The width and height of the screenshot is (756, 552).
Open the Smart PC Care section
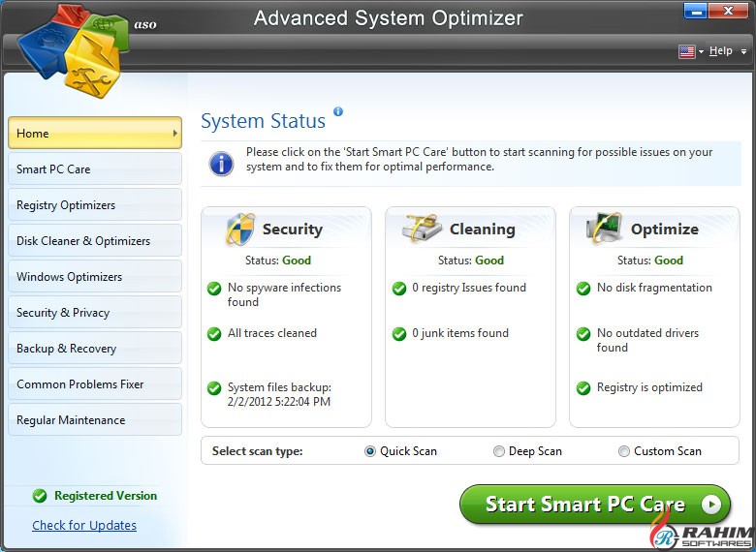click(95, 169)
